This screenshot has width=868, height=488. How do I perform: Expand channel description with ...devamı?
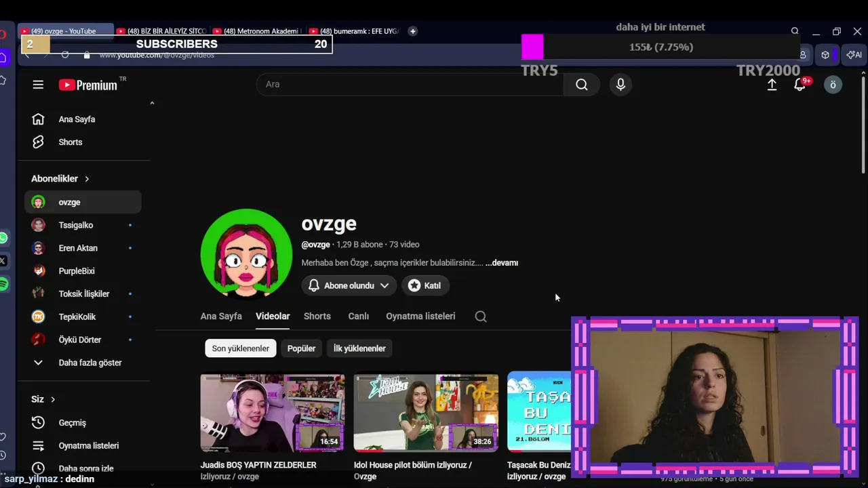(502, 263)
